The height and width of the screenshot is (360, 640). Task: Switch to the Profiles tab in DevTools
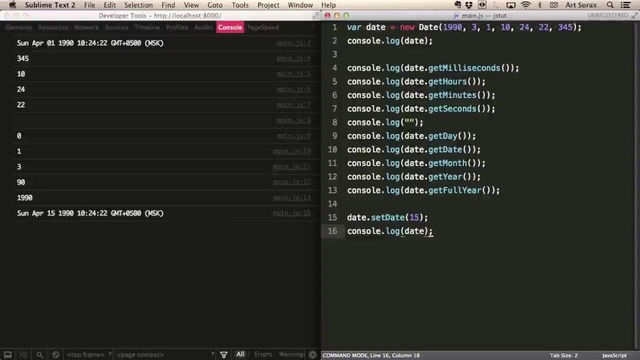click(x=177, y=27)
